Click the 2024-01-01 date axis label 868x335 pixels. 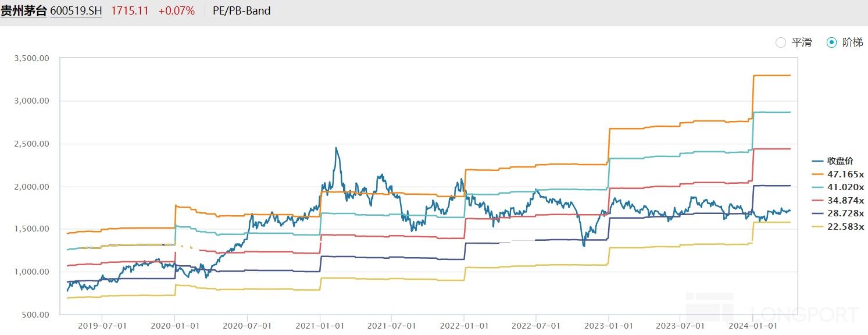[753, 326]
